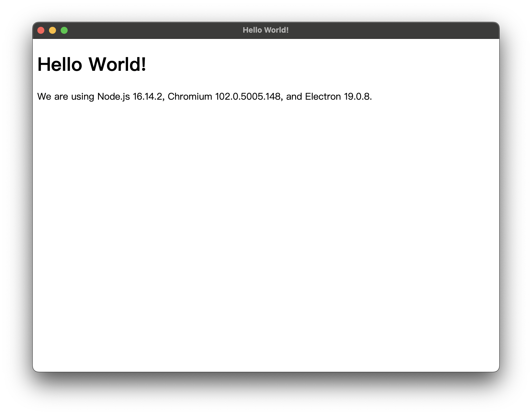This screenshot has height=415, width=532.
Task: Click the green fullscreen window control
Action: pos(64,30)
